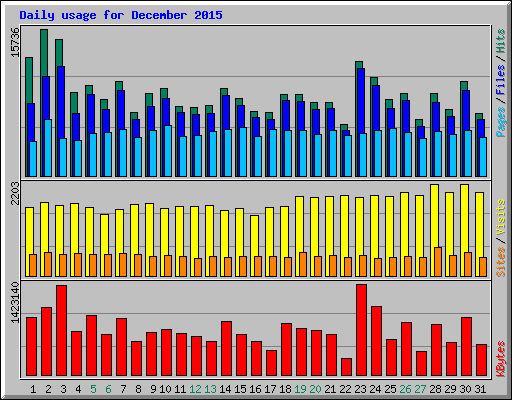512x400 pixels.
Task: Click the red KBytes bar for day 3
Action: (61, 330)
